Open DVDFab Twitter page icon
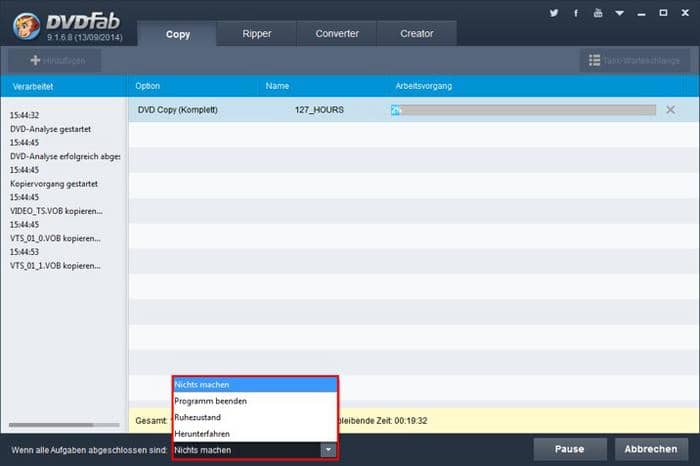The width and height of the screenshot is (700, 466). pos(554,13)
